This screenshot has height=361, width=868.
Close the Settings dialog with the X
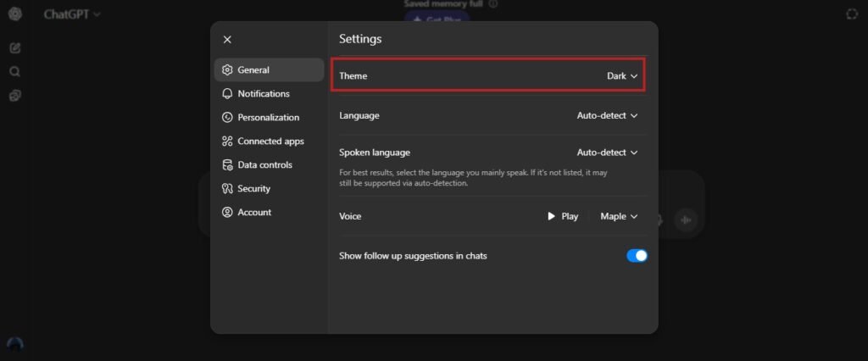coord(227,39)
